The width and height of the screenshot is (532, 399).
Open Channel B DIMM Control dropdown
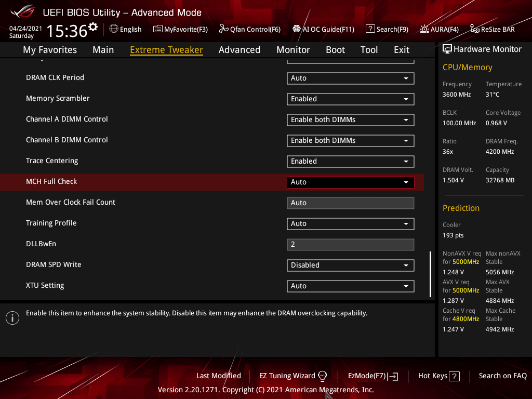click(x=351, y=140)
